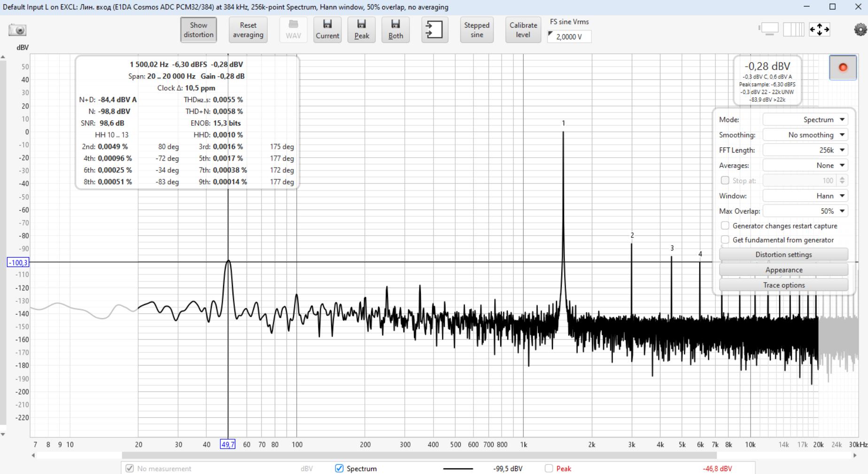Screen dimensions: 868x474
Task: Click the left arrow of the horizontal scrollbar
Action: click(x=33, y=455)
